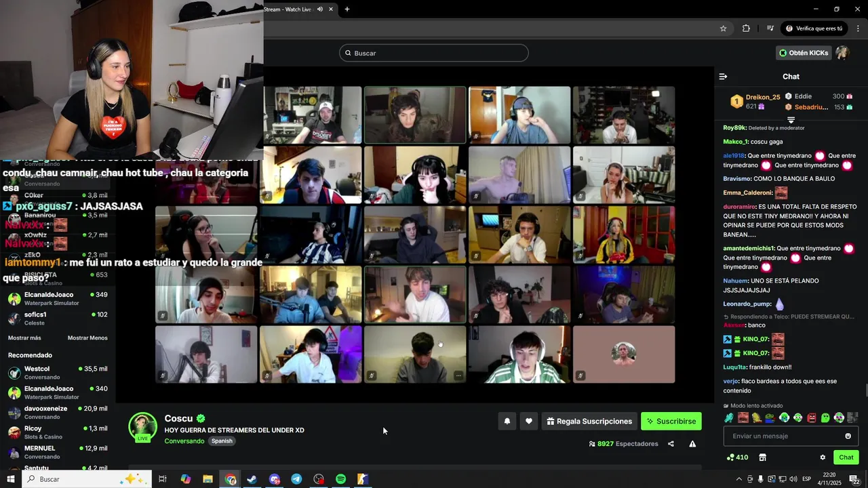Mute the tab's audio speaker icon
Image resolution: width=868 pixels, height=488 pixels.
[x=320, y=9]
